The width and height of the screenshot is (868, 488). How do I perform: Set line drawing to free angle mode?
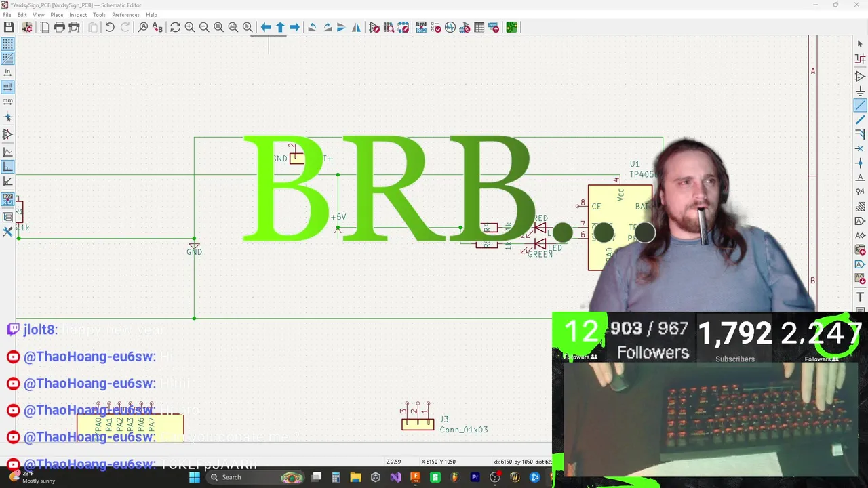tap(7, 152)
